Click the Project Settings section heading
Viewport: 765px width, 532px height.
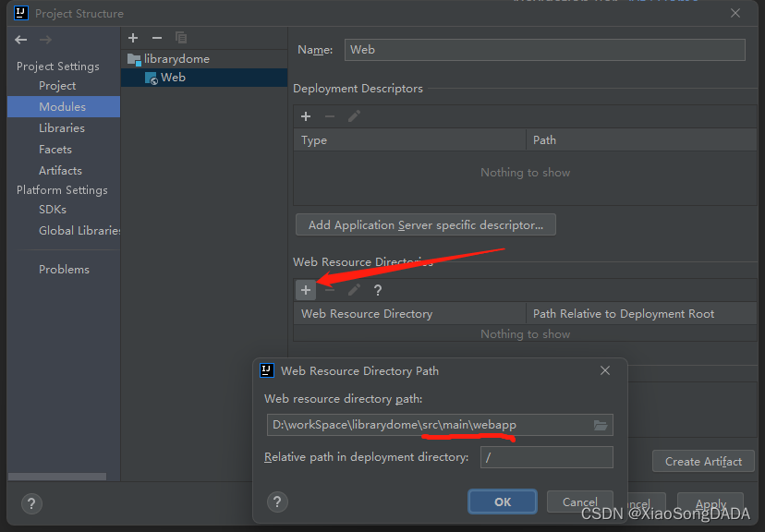(57, 66)
